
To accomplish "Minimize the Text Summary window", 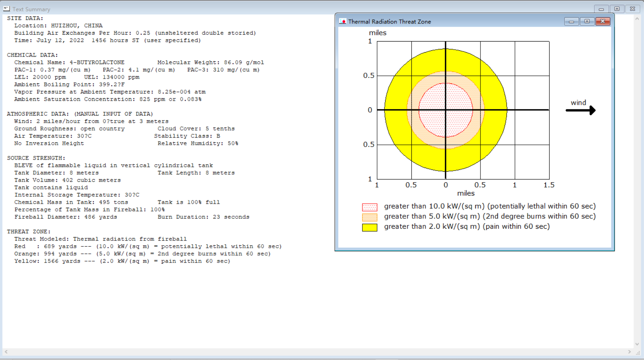I will [x=601, y=9].
